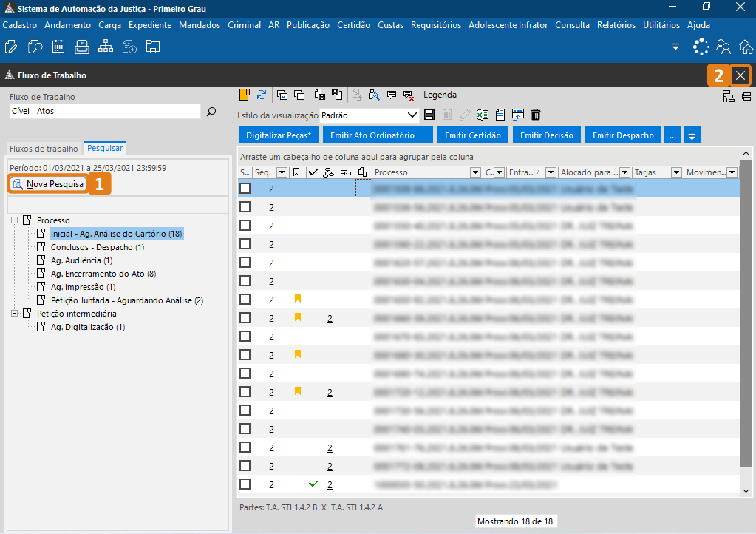Select Petição Juntada - Aguardando Análise (2)
Screen dimensions: 756x534
click(x=127, y=300)
